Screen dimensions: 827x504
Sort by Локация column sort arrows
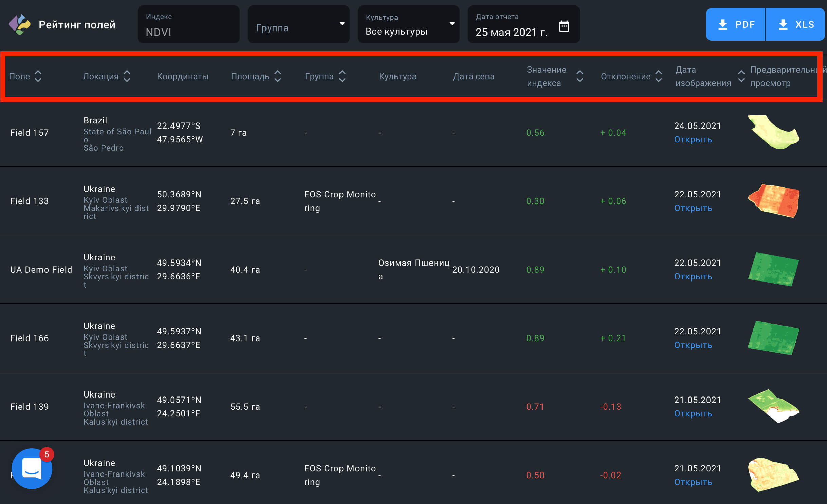point(127,76)
